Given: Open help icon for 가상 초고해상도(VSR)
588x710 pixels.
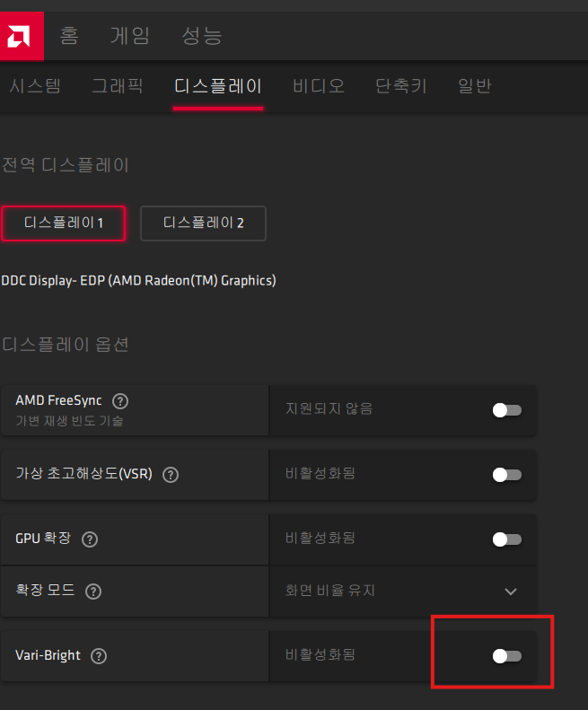Looking at the screenshot, I should click(x=171, y=475).
